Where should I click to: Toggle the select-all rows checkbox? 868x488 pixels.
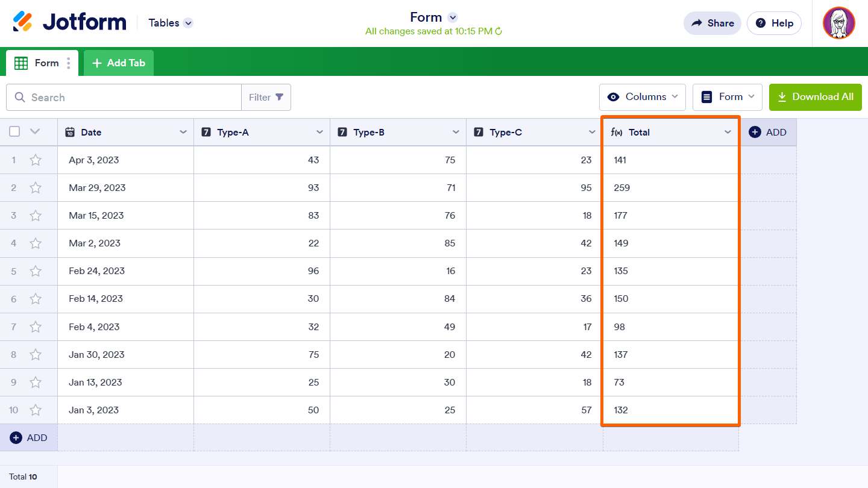point(15,132)
